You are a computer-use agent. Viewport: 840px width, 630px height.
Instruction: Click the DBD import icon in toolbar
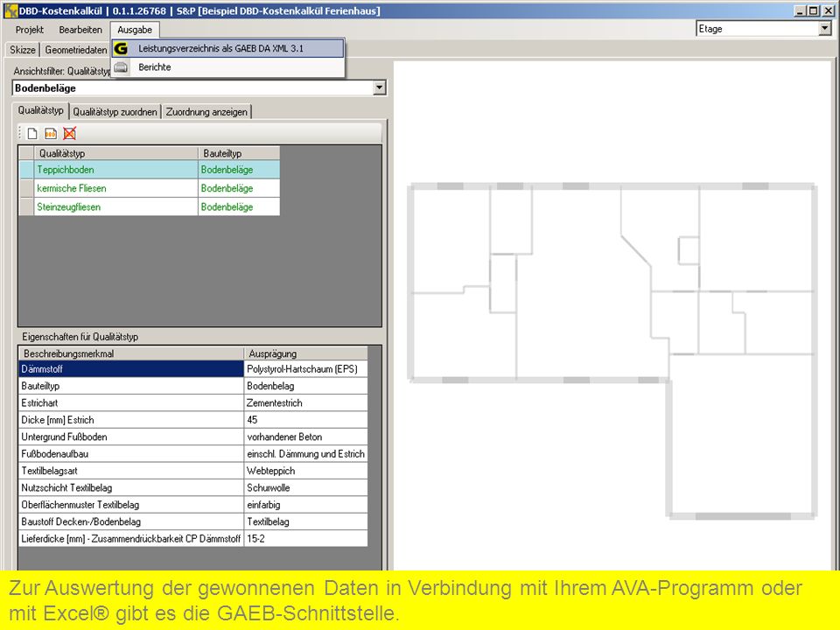51,133
